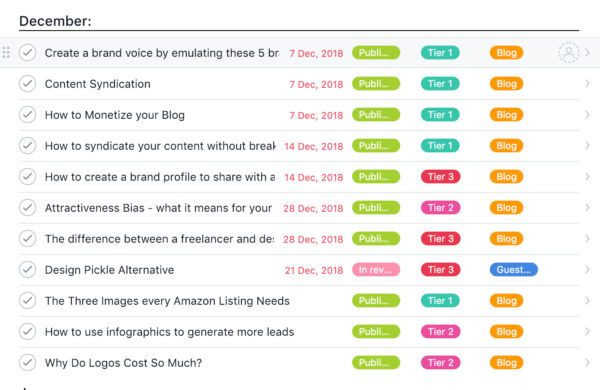The height and width of the screenshot is (390, 600).
Task: Open details chevron for 'Content Syndication' row
Action: (x=587, y=84)
